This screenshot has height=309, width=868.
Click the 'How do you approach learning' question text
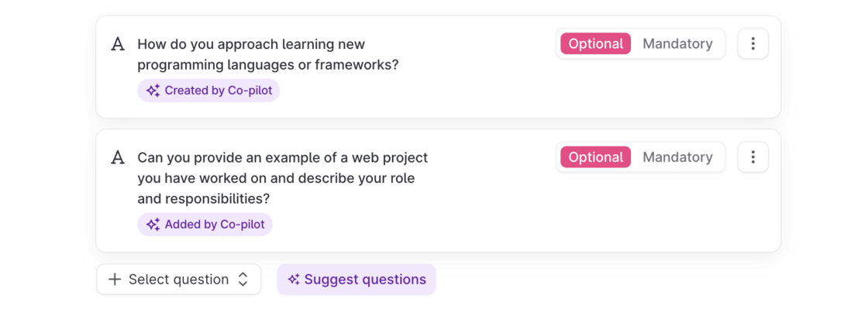pyautogui.click(x=268, y=54)
